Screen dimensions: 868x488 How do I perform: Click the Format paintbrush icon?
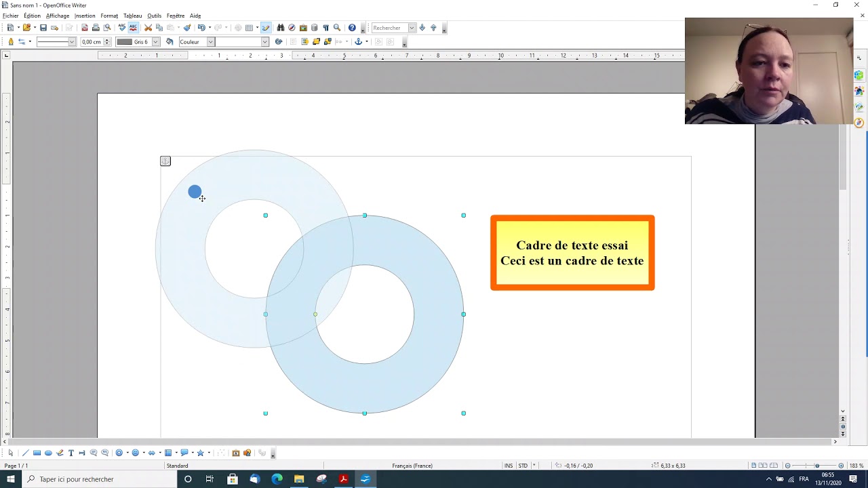click(187, 28)
